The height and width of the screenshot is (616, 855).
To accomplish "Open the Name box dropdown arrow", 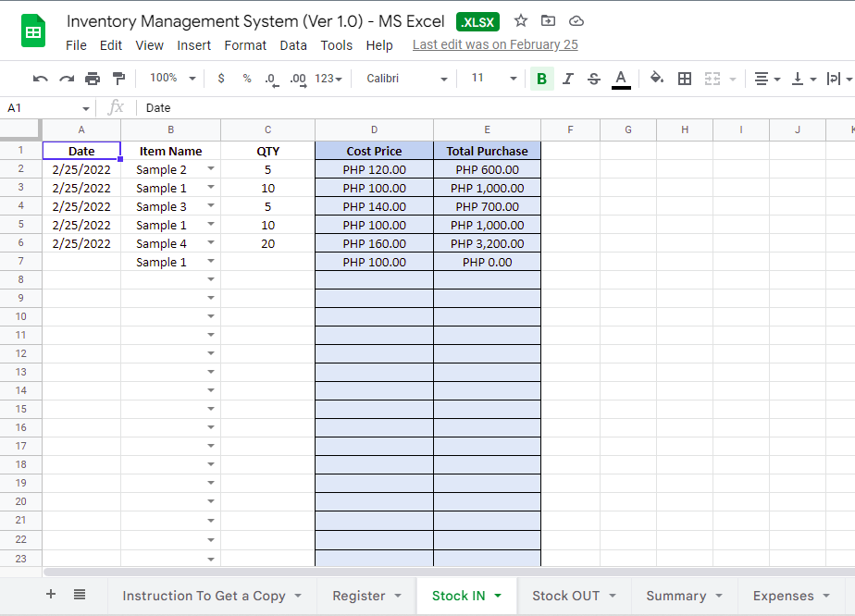I will click(86, 108).
